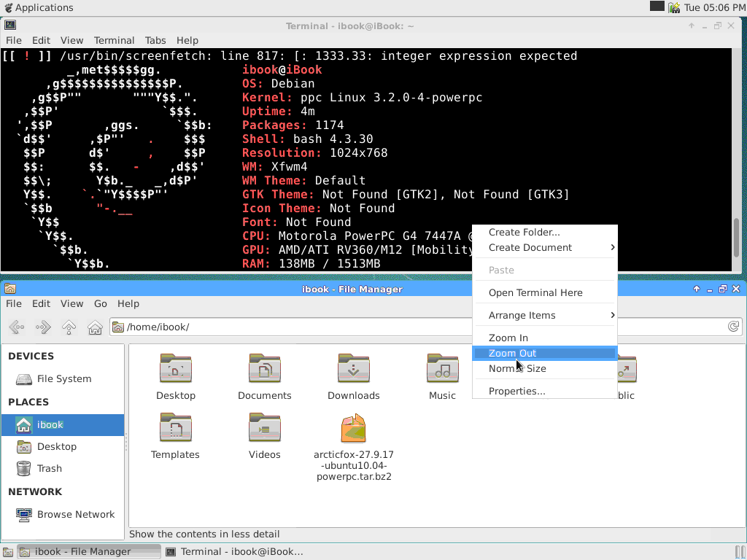Open the Videos folder icon
Screen dimensions: 747x560
264,428
